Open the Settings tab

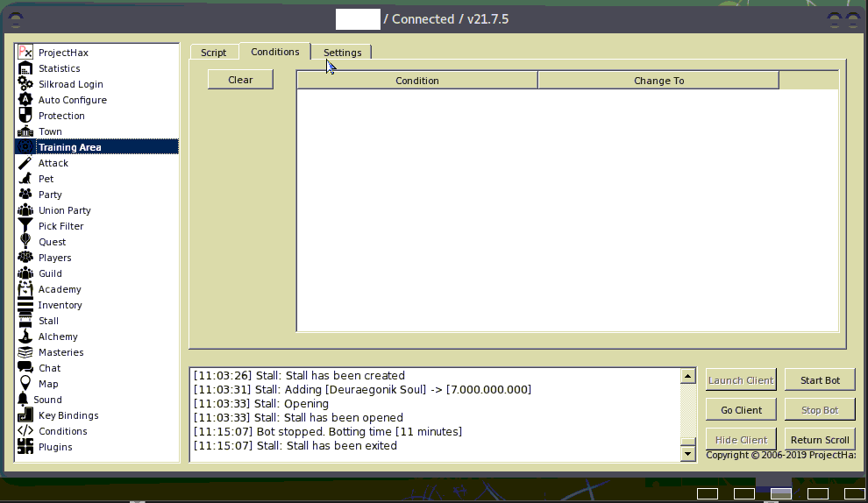pos(342,53)
